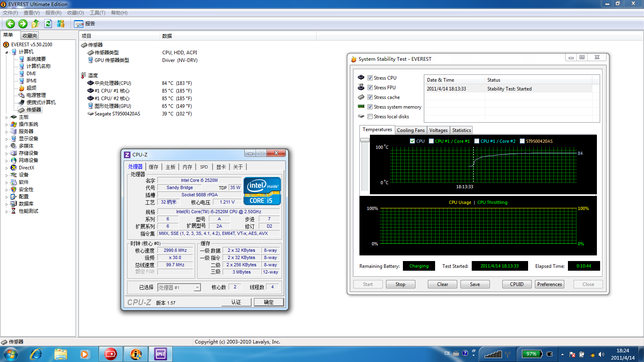The image size is (644, 362).
Task: Open the 处理器 #1 dropdown in CPU-Z
Action: point(179,288)
